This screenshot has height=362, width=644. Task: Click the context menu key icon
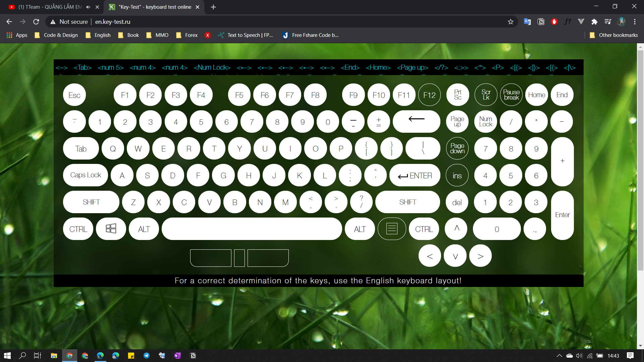click(391, 229)
